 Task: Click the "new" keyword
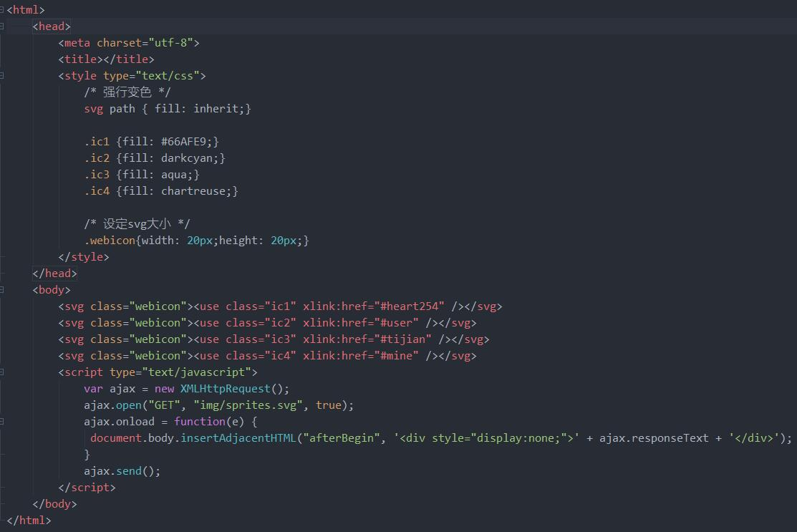[164, 389]
